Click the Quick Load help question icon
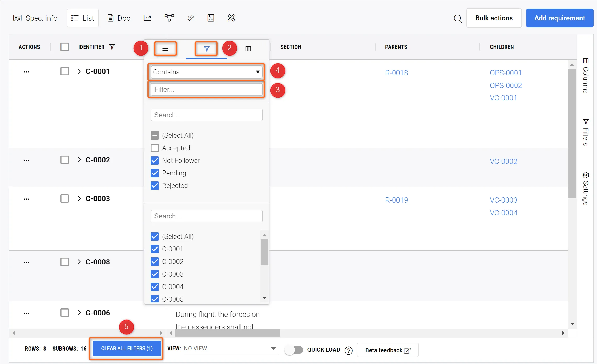The image size is (597, 364). 349,350
